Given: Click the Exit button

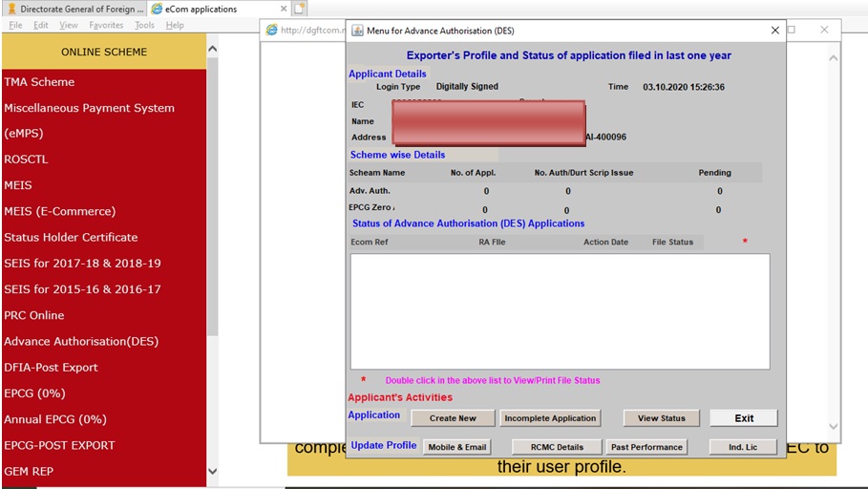Looking at the screenshot, I should [744, 418].
